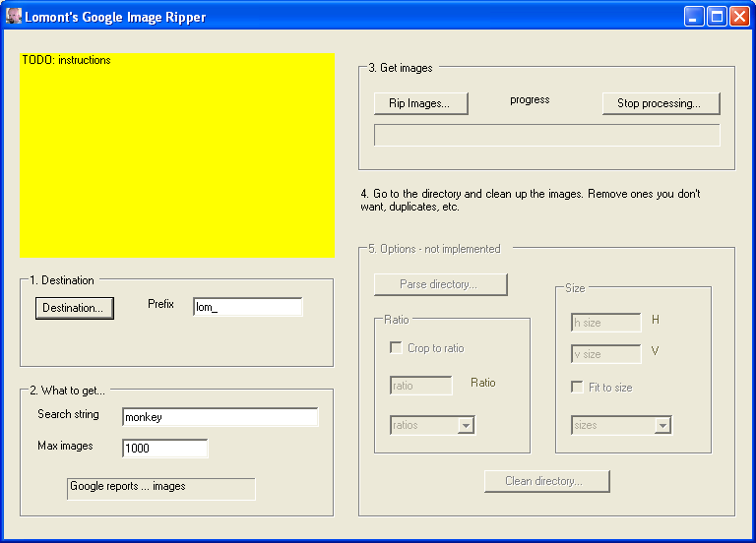This screenshot has width=756, height=543.
Task: Click the Parse directory... button
Action: (440, 284)
